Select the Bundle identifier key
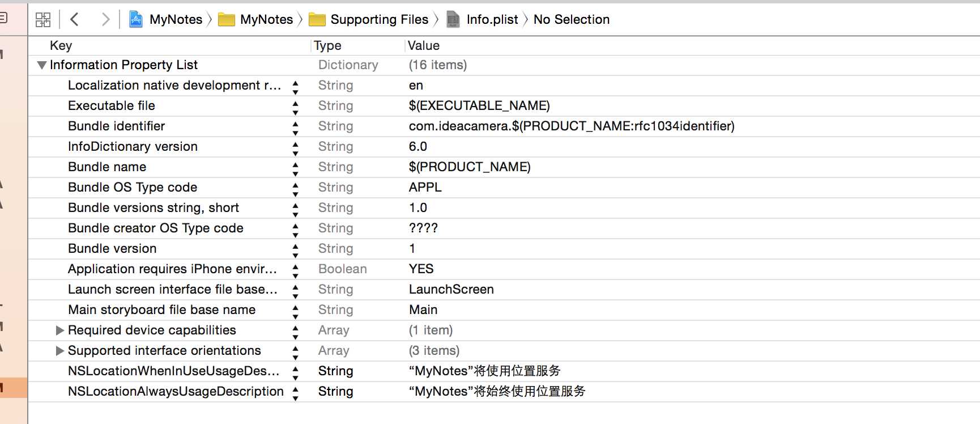This screenshot has height=424, width=980. coord(116,126)
